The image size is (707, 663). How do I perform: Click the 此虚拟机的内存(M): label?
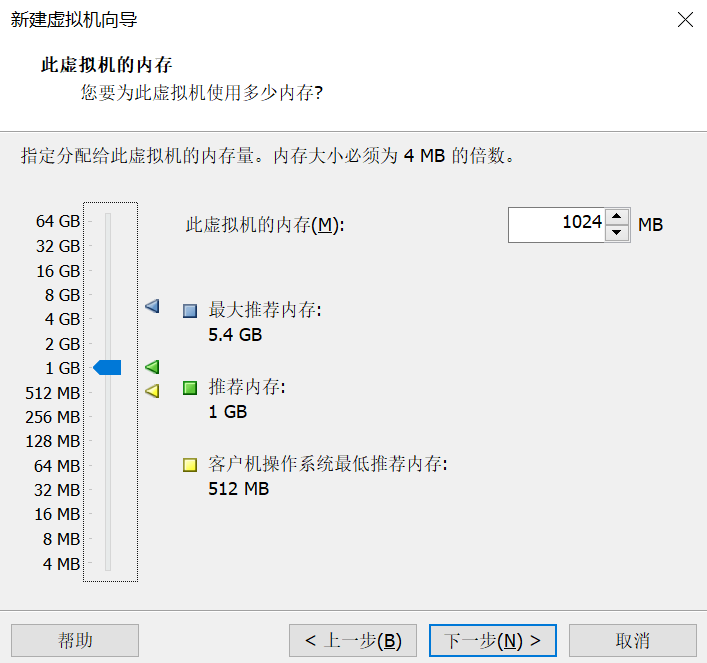pos(265,225)
